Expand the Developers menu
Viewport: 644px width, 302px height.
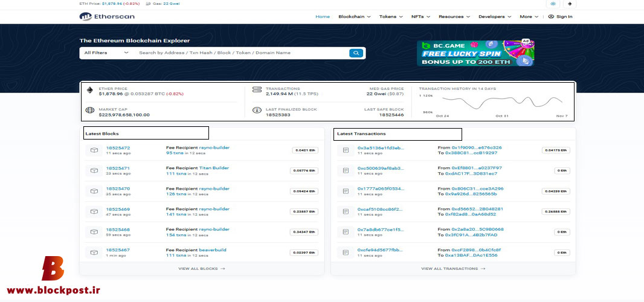click(495, 16)
